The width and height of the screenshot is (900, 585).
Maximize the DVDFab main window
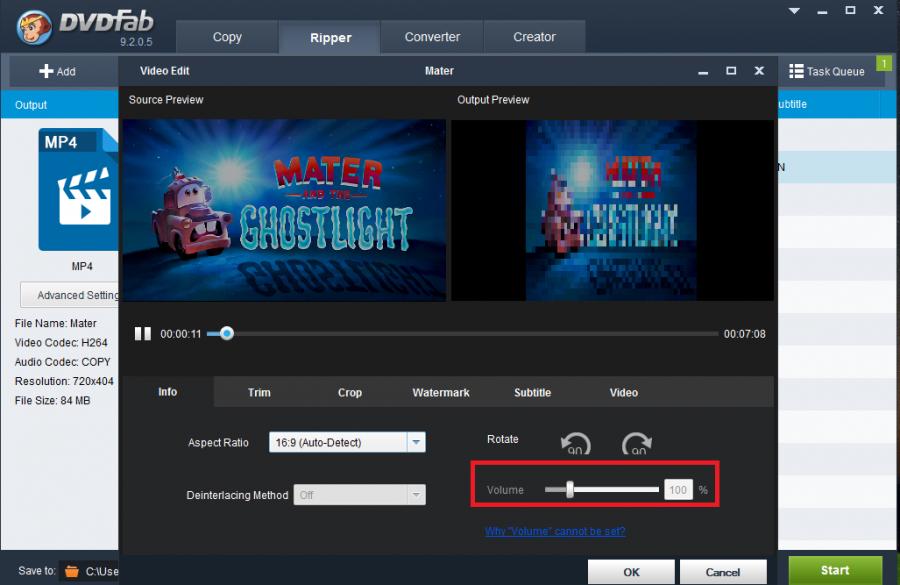click(851, 10)
